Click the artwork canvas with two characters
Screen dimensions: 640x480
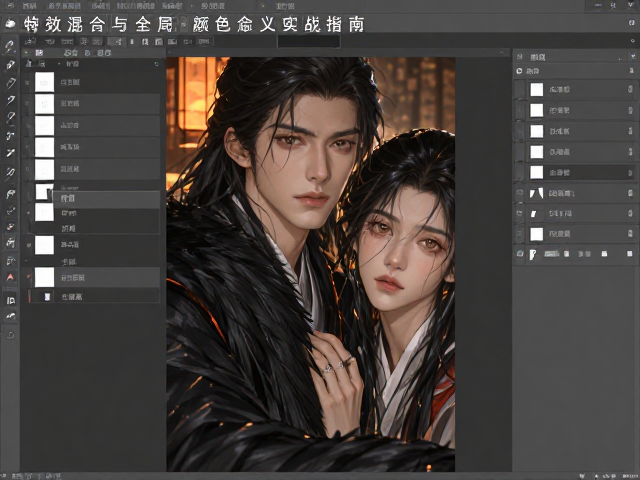pyautogui.click(x=311, y=264)
